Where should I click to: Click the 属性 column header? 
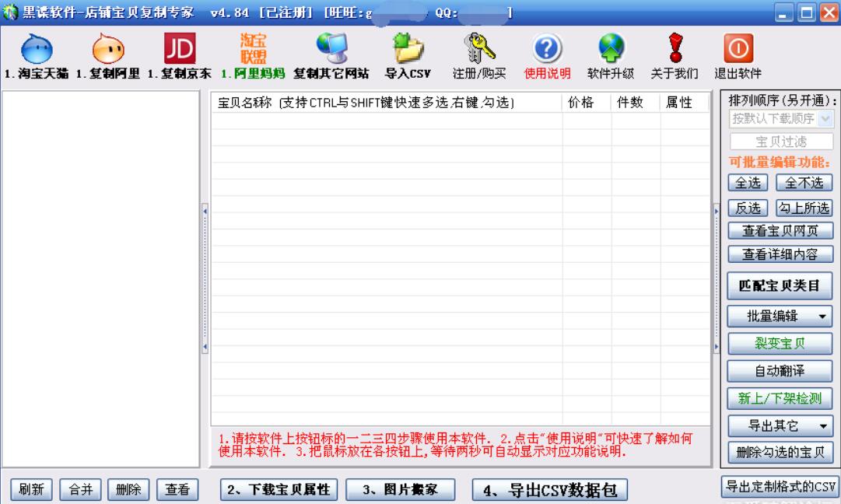pos(684,103)
